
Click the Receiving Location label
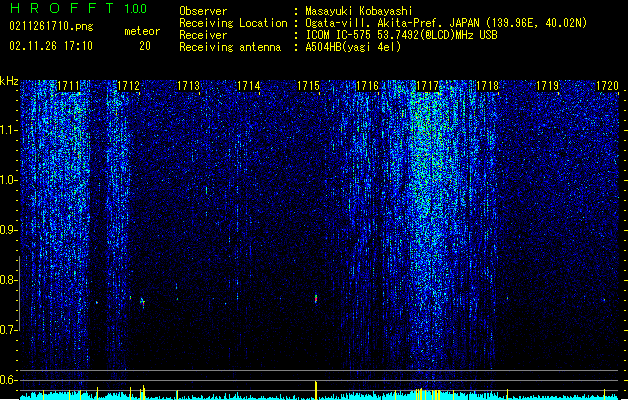pos(233,23)
